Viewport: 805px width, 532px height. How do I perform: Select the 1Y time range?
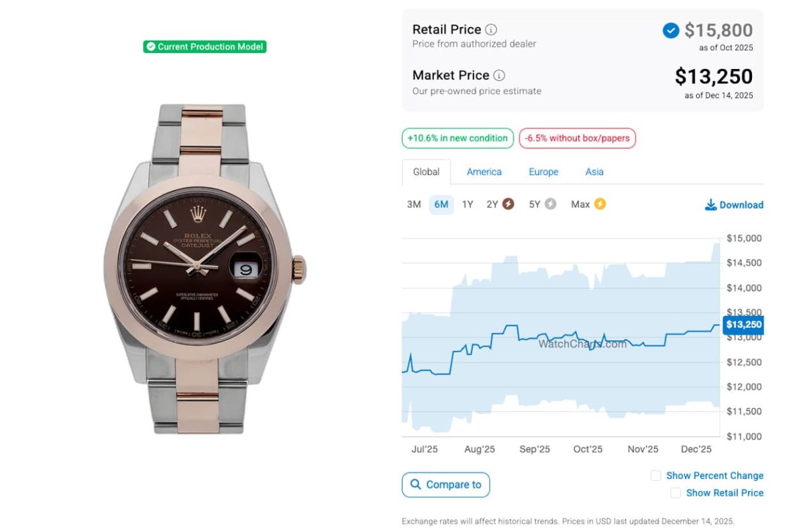click(468, 205)
